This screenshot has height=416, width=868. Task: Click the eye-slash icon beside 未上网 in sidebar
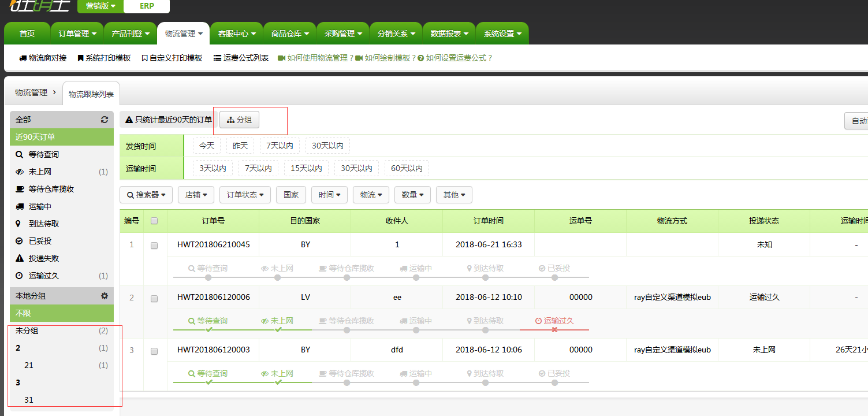[x=20, y=172]
